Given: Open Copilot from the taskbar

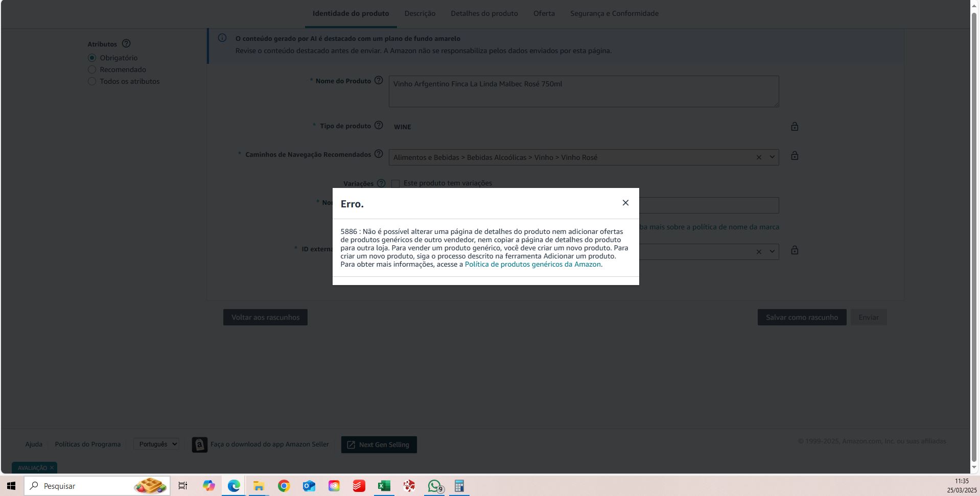Looking at the screenshot, I should pyautogui.click(x=208, y=486).
